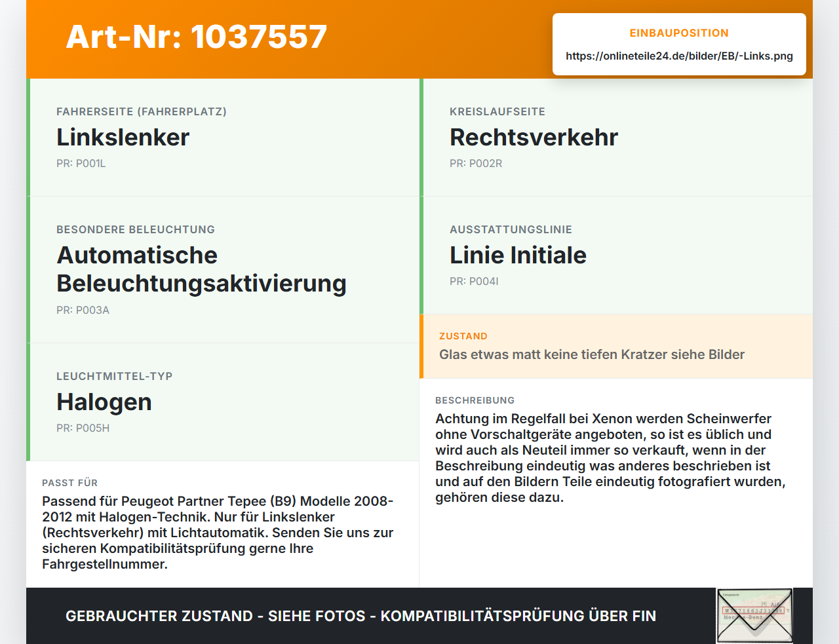839x644 pixels.
Task: Click the envelope VIN document thumbnail
Action: click(754, 616)
